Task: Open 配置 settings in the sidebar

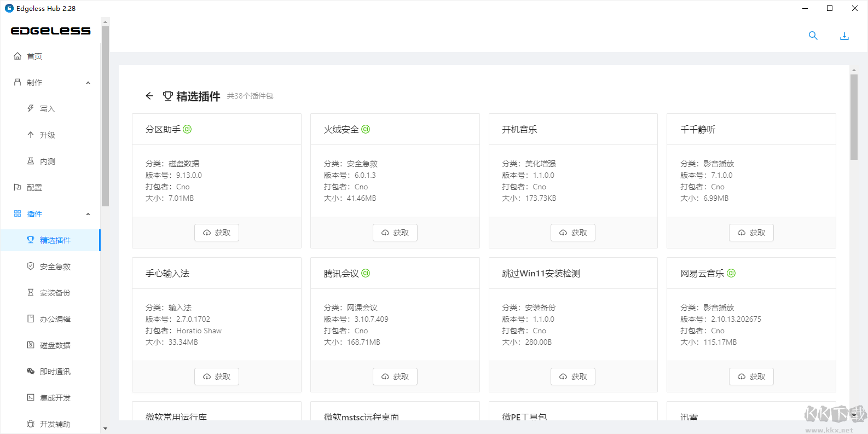Action: pos(34,188)
